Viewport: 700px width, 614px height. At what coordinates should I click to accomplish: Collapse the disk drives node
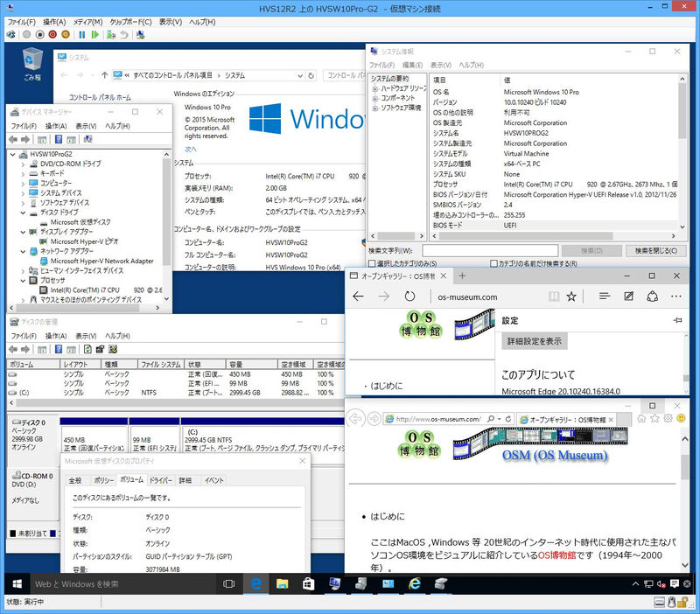pos(23,213)
